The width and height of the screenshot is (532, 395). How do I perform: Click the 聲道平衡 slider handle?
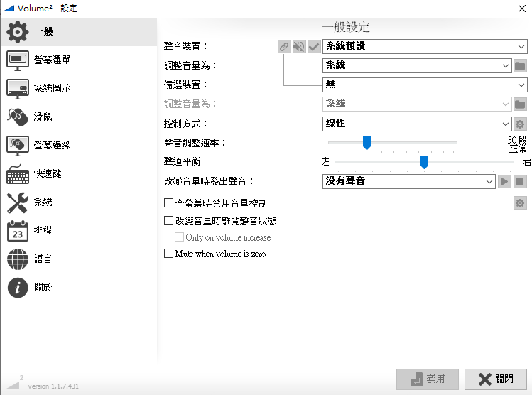click(424, 162)
